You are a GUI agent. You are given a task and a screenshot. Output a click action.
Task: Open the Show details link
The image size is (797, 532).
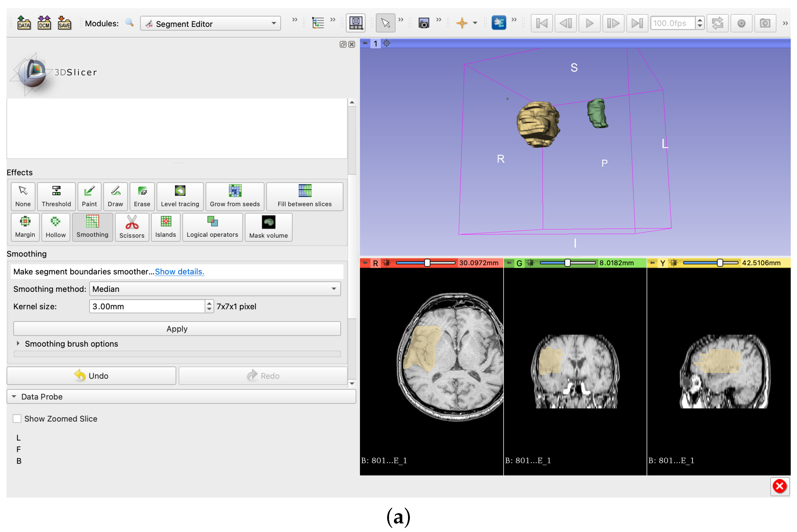click(x=179, y=271)
